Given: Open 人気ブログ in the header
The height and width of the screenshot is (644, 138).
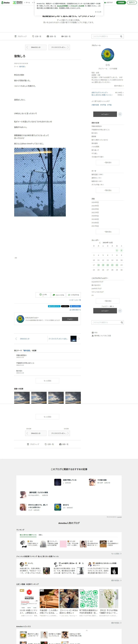Looking at the screenshot, I should 108,2.
